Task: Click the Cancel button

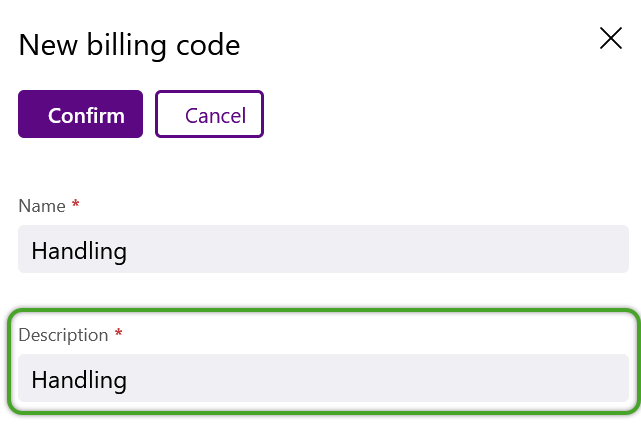Action: [209, 114]
